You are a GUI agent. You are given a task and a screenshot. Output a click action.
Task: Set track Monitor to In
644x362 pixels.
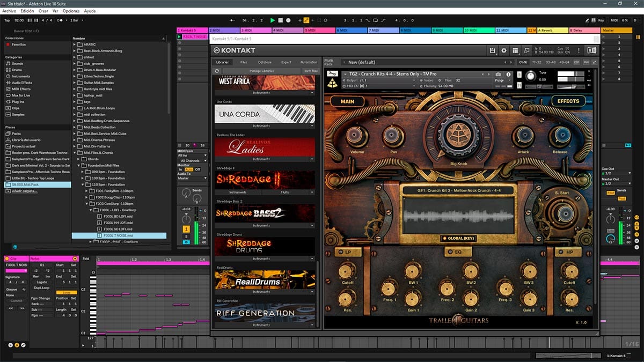(181, 169)
